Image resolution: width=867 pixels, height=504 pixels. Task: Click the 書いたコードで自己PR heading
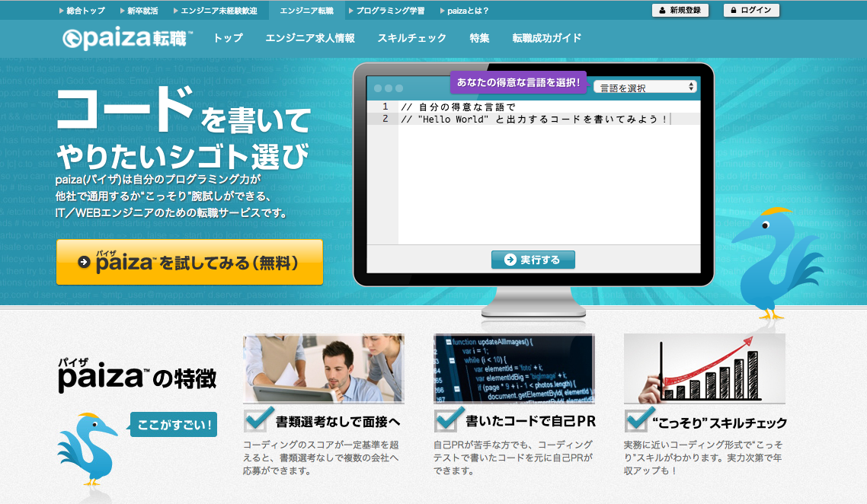(x=531, y=422)
